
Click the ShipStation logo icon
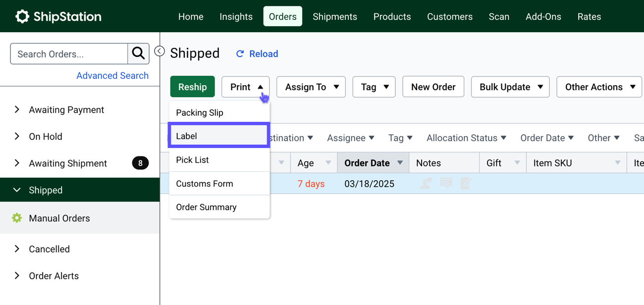click(x=22, y=16)
